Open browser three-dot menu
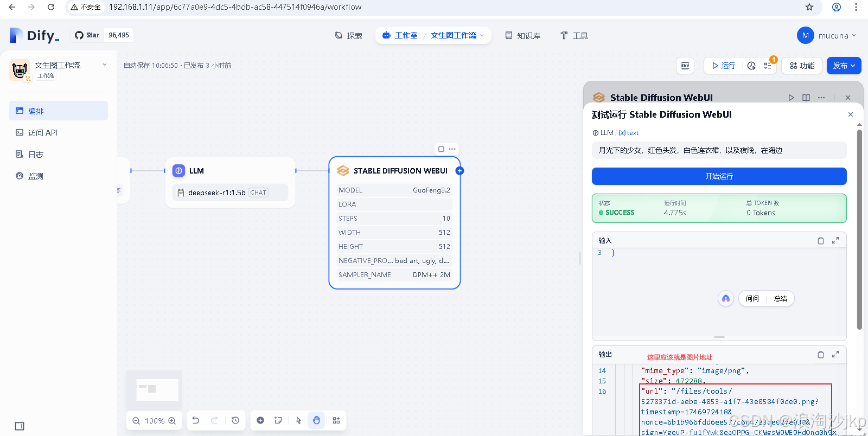The height and width of the screenshot is (436, 868). [856, 7]
